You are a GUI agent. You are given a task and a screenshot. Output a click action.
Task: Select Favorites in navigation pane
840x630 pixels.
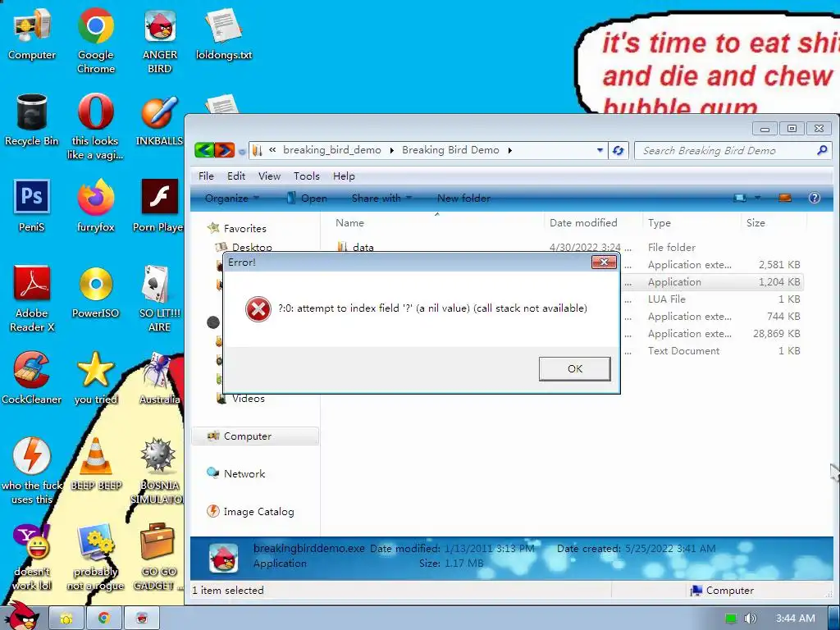pyautogui.click(x=244, y=229)
